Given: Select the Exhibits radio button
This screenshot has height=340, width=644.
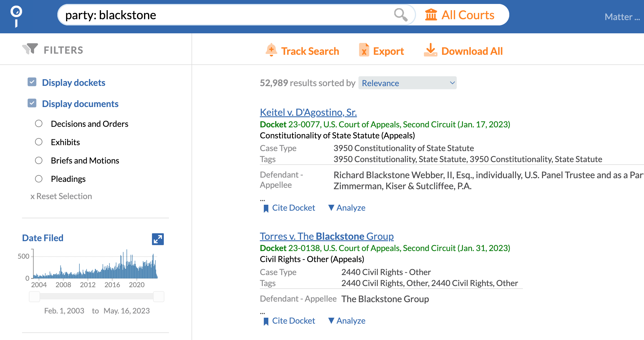Looking at the screenshot, I should 39,142.
